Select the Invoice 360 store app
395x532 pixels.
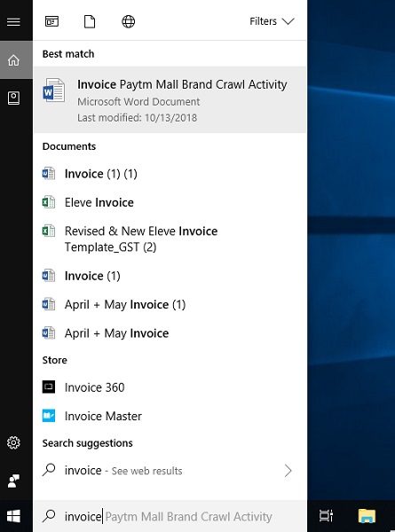pos(170,387)
